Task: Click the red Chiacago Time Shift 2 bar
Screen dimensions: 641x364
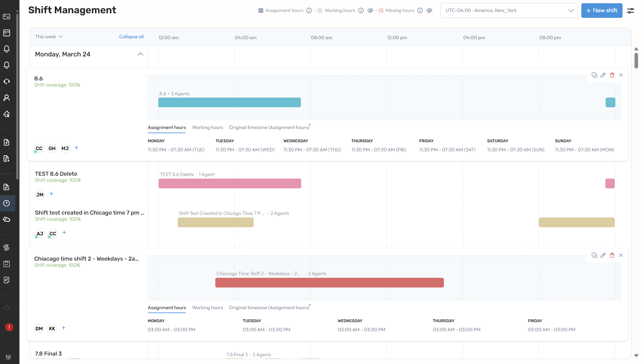Action: [x=329, y=283]
